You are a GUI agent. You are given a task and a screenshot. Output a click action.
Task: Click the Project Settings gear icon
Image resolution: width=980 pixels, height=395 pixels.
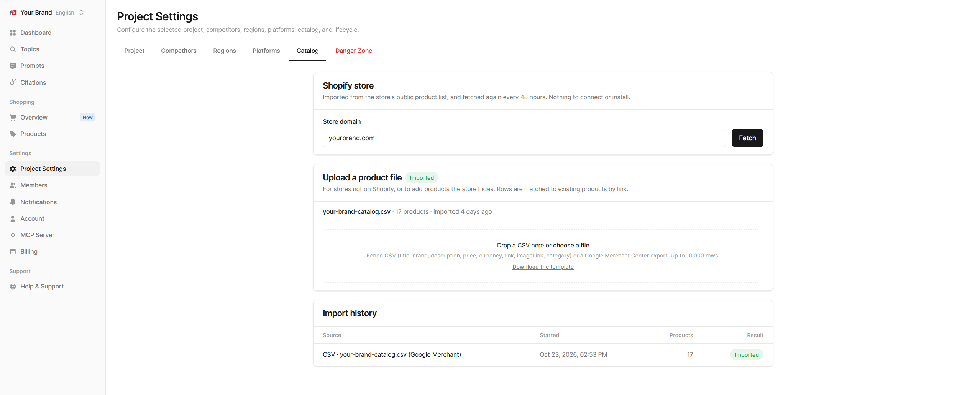click(x=13, y=169)
